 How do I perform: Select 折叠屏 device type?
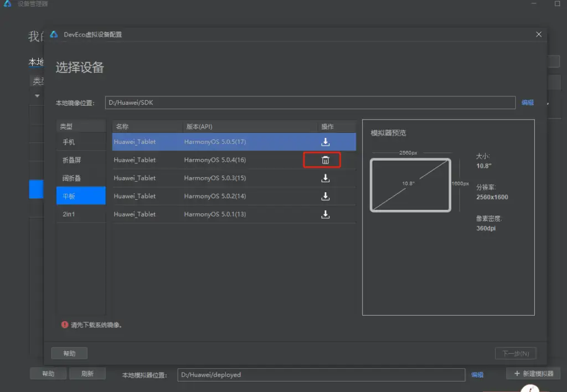pyautogui.click(x=81, y=160)
